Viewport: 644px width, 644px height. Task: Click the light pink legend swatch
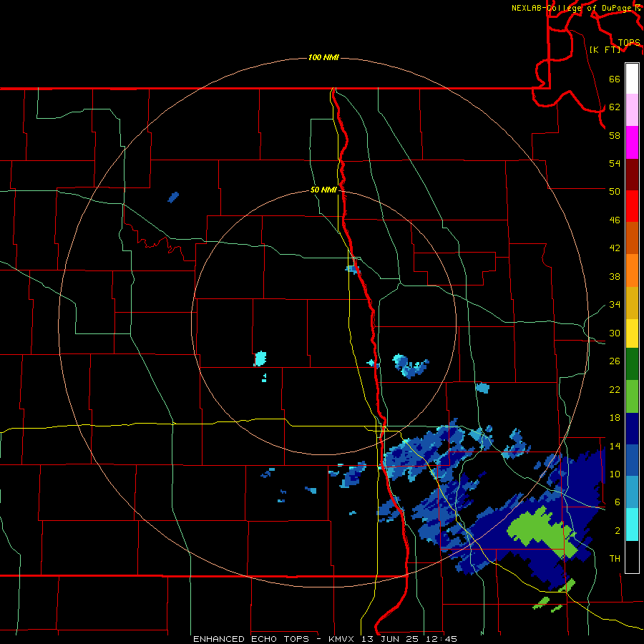pyautogui.click(x=632, y=110)
